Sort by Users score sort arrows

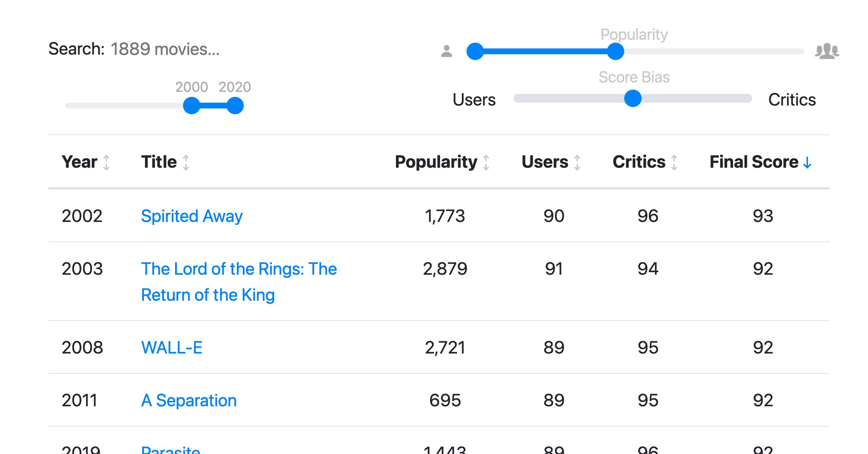(577, 163)
